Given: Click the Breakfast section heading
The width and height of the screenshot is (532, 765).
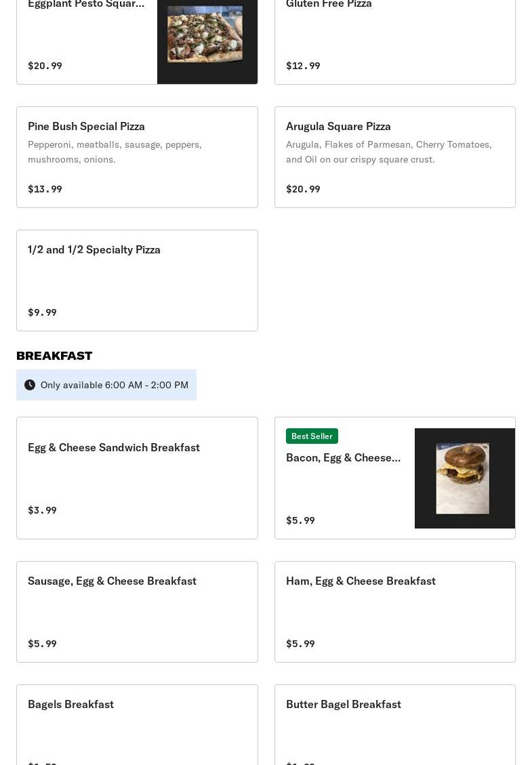Looking at the screenshot, I should click(x=54, y=356).
